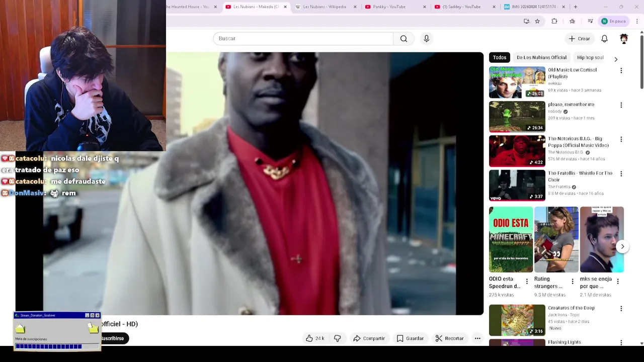Open the En pausa profile button

point(614,21)
